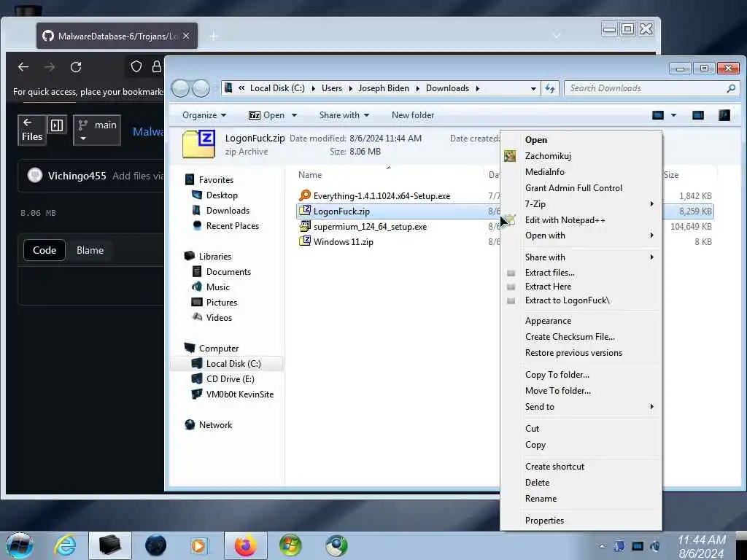The height and width of the screenshot is (560, 747).
Task: Select Local Disk (C:) in sidebar
Action: click(233, 364)
